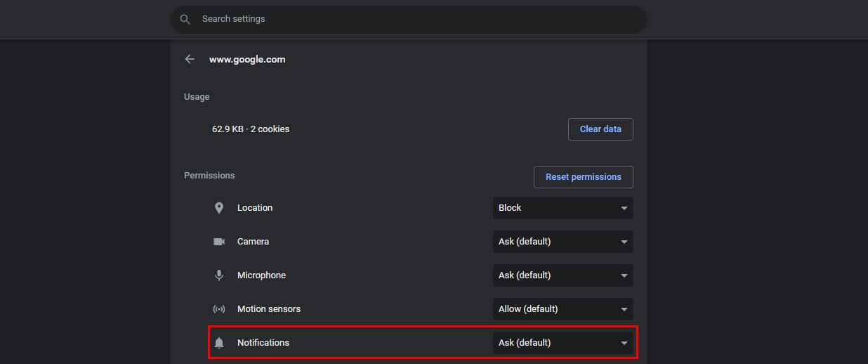Click the Microphone icon
868x364 pixels.
(x=219, y=275)
